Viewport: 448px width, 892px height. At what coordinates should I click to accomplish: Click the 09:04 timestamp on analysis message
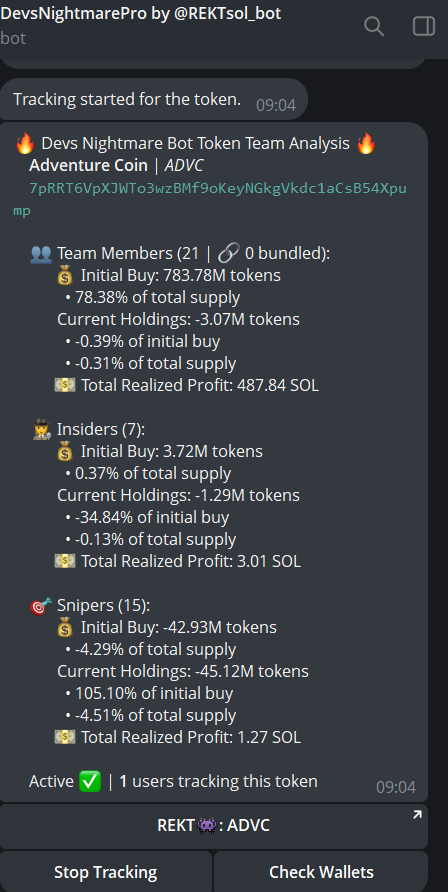click(396, 787)
